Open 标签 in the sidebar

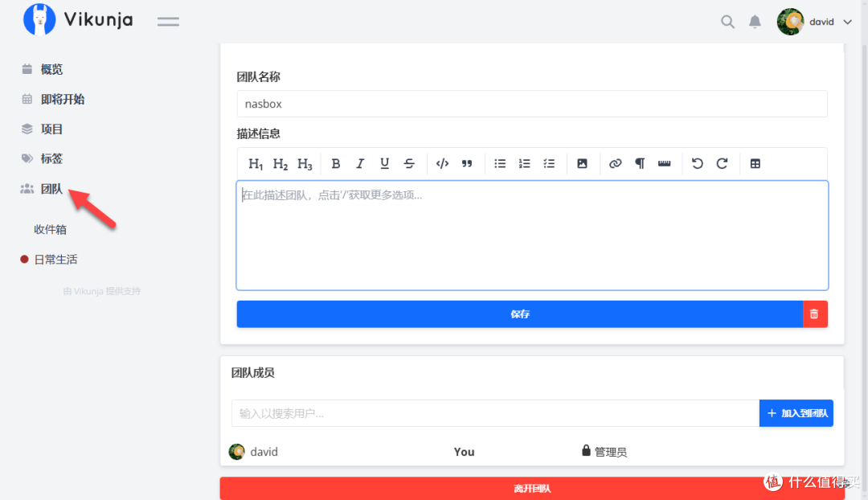point(51,159)
